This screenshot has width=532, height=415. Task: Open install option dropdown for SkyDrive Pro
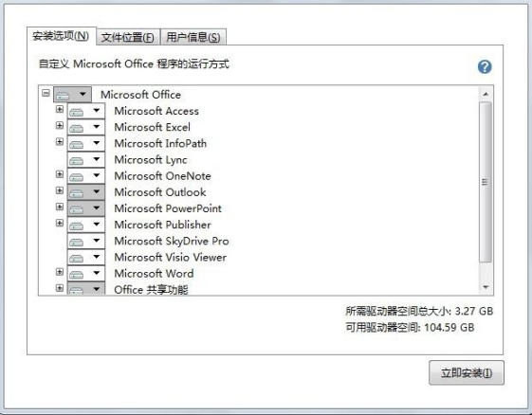86,241
